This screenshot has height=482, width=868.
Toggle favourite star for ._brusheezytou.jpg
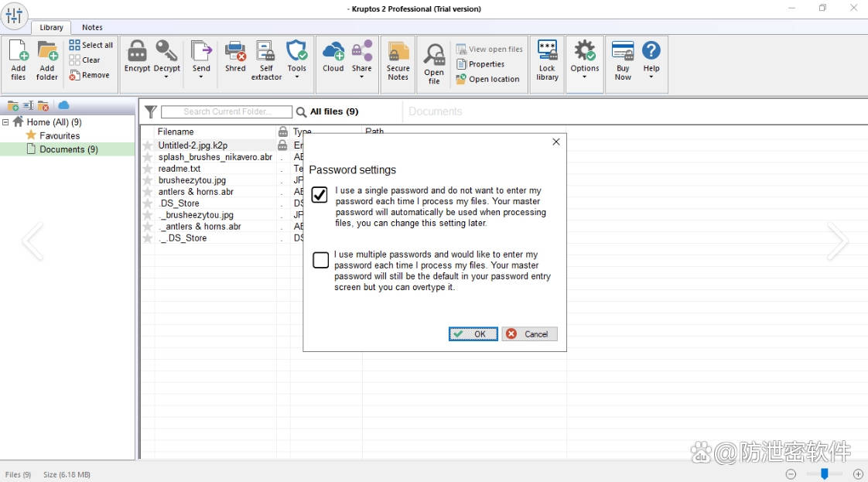point(148,215)
